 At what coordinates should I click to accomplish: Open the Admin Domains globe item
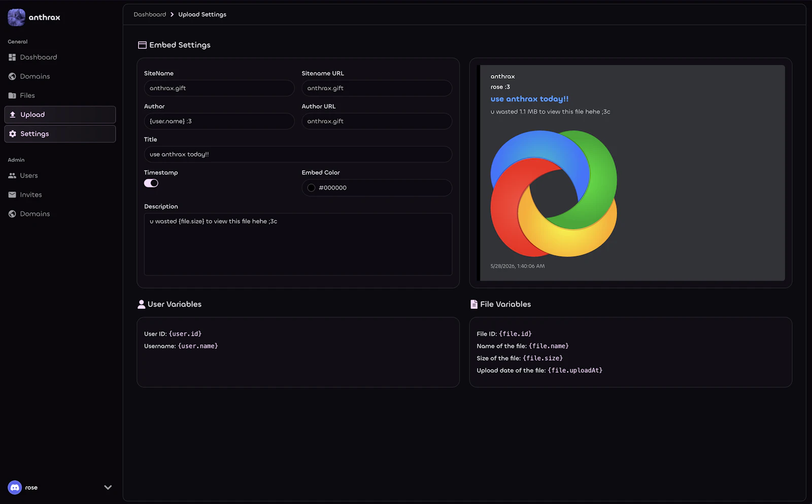click(12, 214)
